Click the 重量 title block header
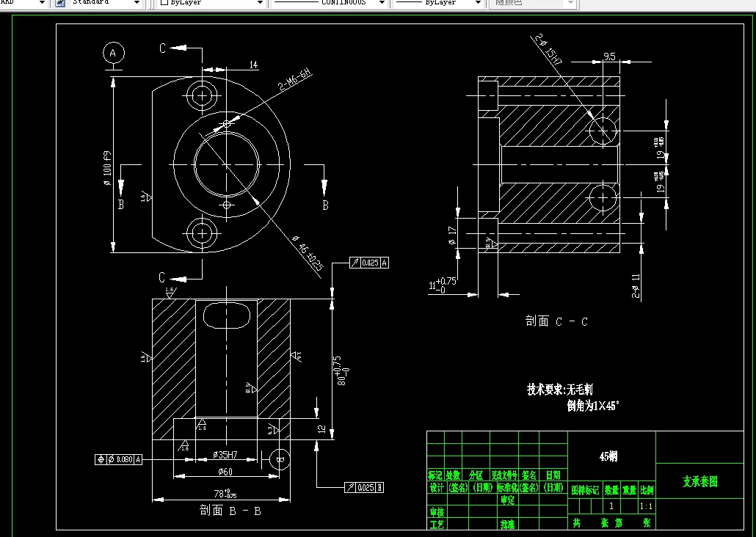The height and width of the screenshot is (537, 756). click(x=629, y=490)
